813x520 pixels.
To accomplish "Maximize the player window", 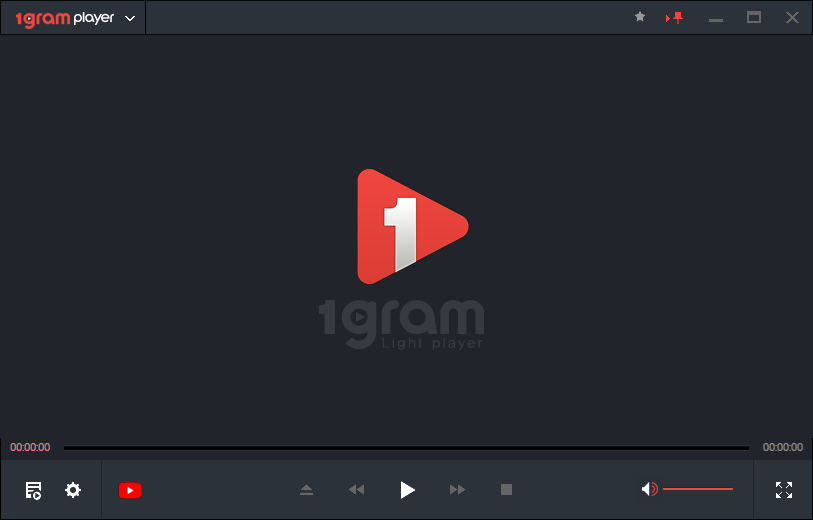I will tap(754, 18).
